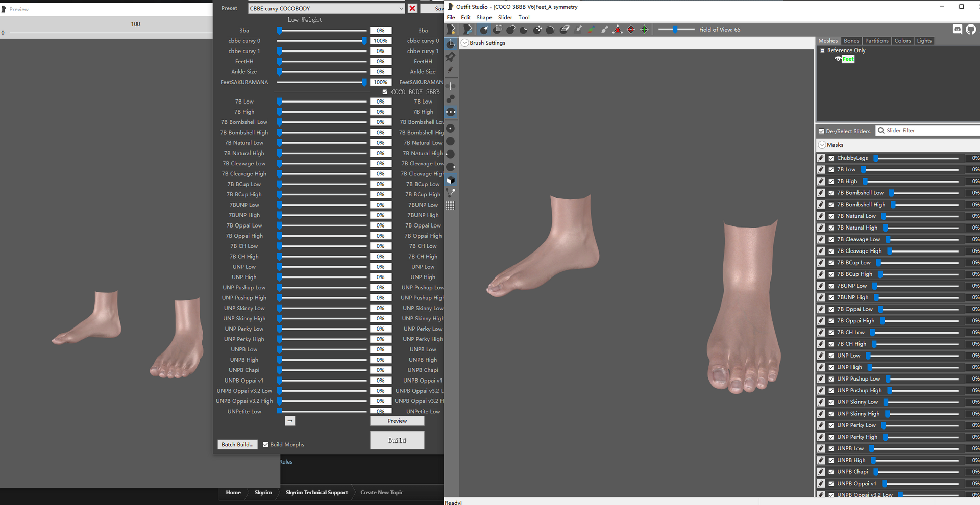This screenshot has width=980, height=505.
Task: Expand the Brush Settings panel
Action: 464,43
